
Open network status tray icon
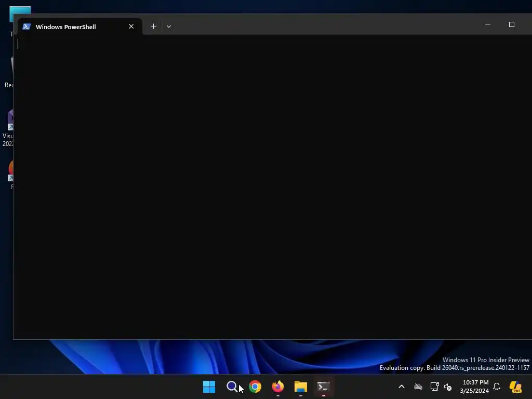(434, 387)
